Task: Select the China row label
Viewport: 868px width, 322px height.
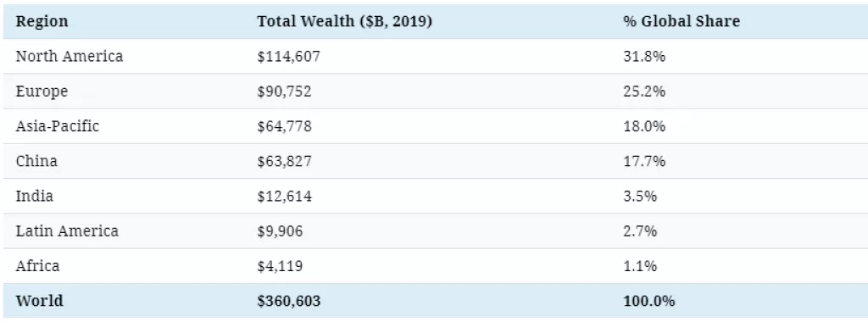Action: pos(36,161)
